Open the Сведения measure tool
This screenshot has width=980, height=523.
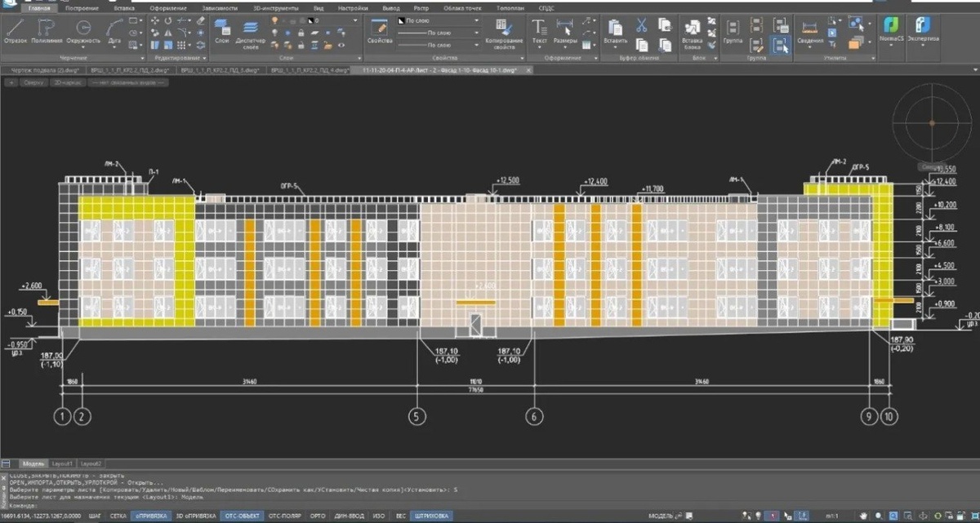click(x=809, y=29)
